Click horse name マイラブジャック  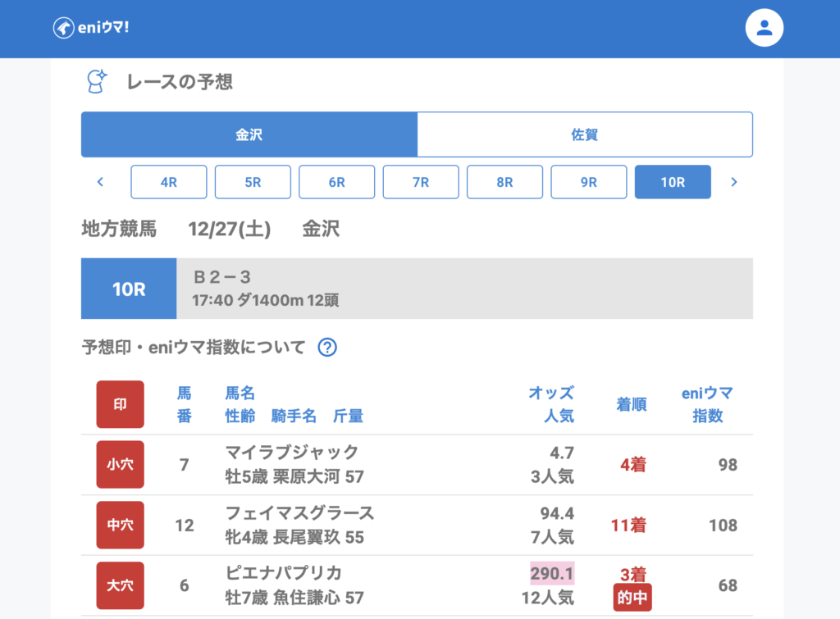pyautogui.click(x=292, y=453)
